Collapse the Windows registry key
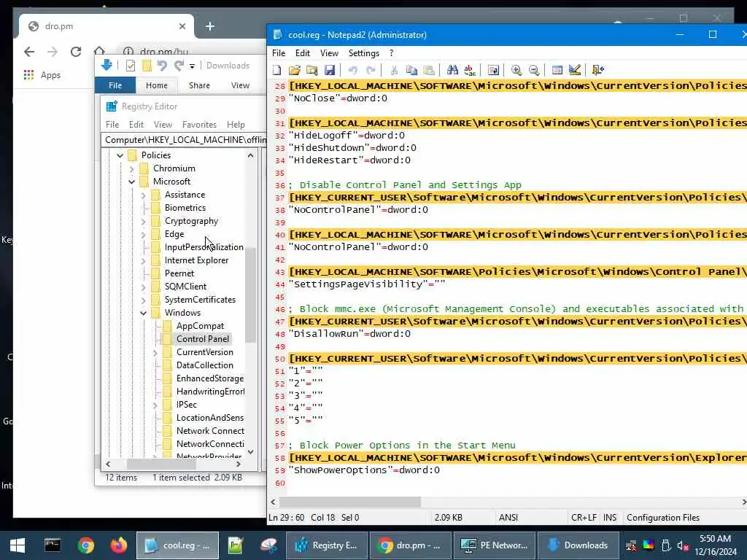The width and height of the screenshot is (747, 560). [144, 313]
